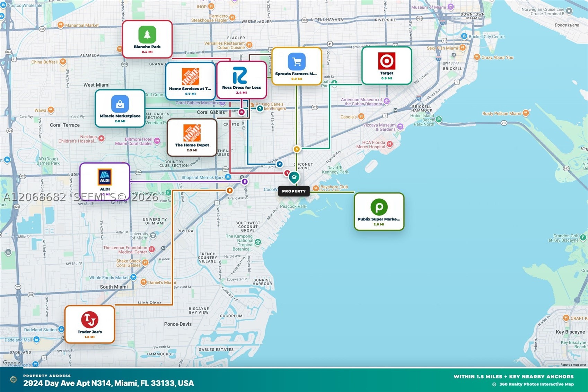Select the red number 1 route marker
Screen dimensions: 588x392
287,173
